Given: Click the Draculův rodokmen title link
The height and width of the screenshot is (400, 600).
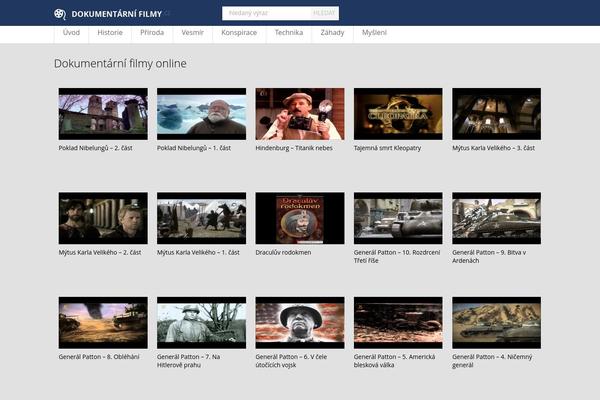Looking at the screenshot, I should pos(283,253).
